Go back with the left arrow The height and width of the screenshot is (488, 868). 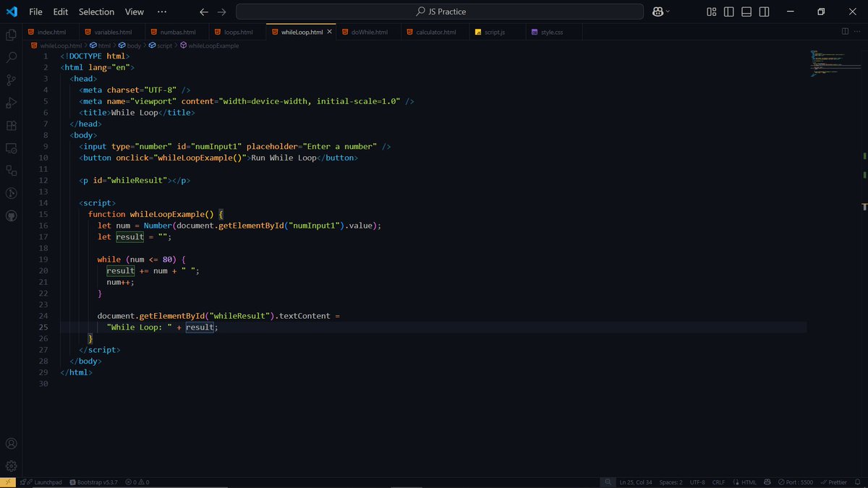pyautogui.click(x=204, y=12)
